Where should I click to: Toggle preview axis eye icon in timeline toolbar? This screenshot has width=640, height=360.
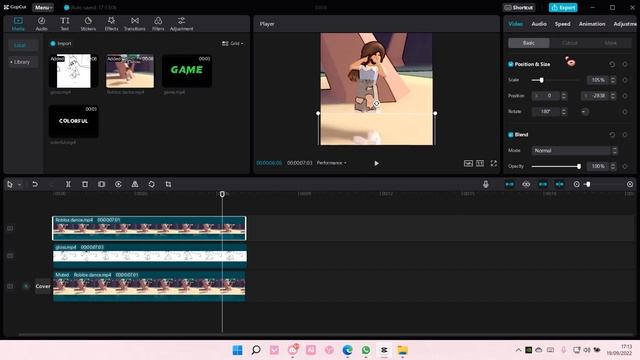[526, 184]
